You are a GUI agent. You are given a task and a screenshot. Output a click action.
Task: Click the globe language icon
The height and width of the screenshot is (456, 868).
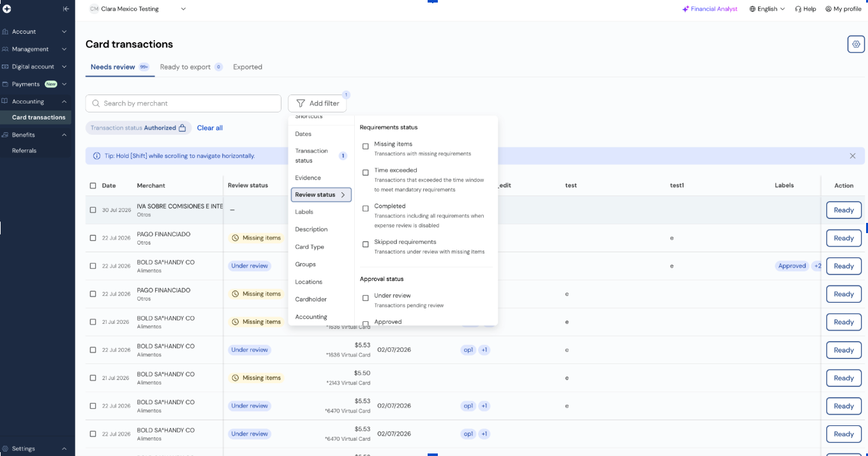tap(752, 9)
